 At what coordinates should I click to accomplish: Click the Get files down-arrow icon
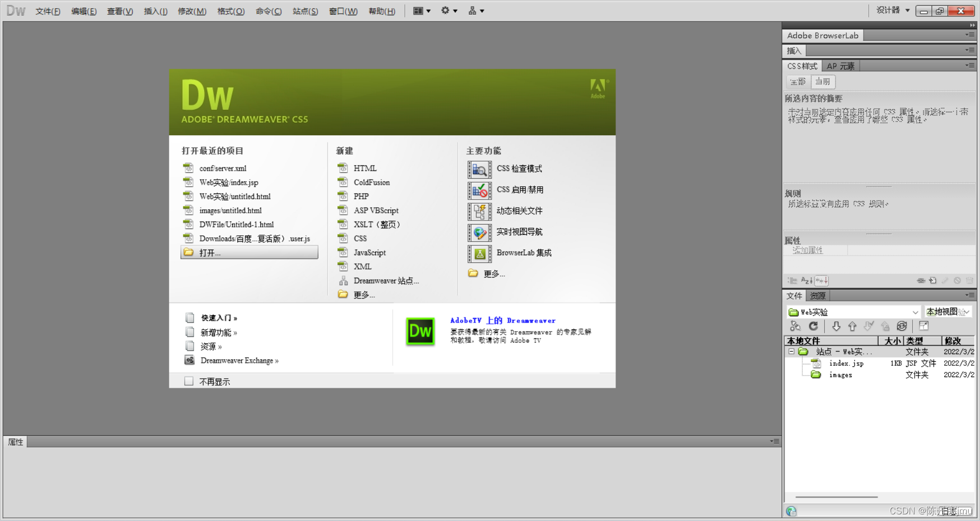tap(836, 326)
